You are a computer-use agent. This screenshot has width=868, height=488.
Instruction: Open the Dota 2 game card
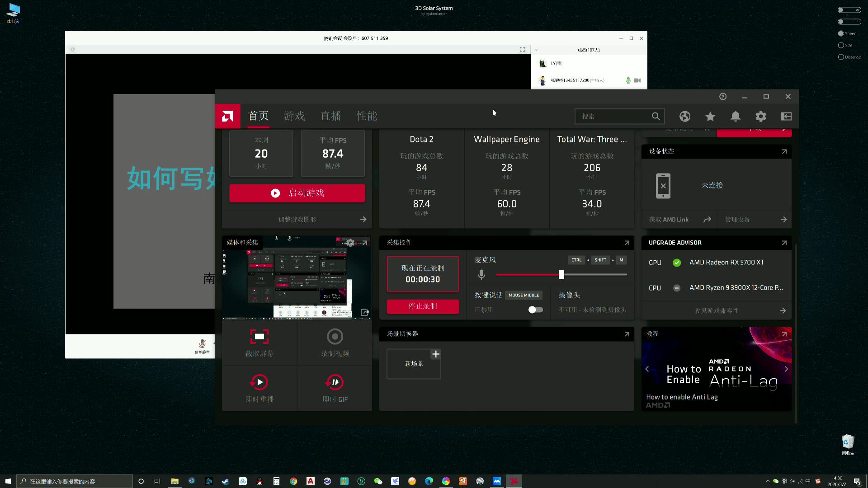(x=421, y=178)
